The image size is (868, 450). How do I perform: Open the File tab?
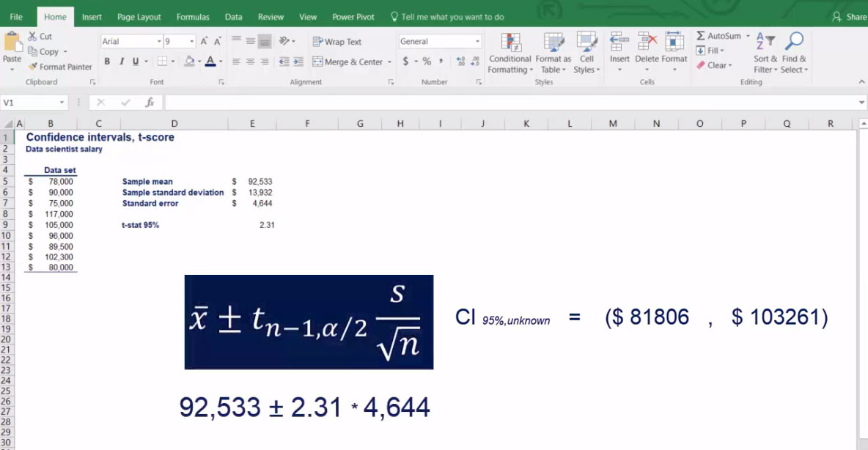tap(16, 17)
